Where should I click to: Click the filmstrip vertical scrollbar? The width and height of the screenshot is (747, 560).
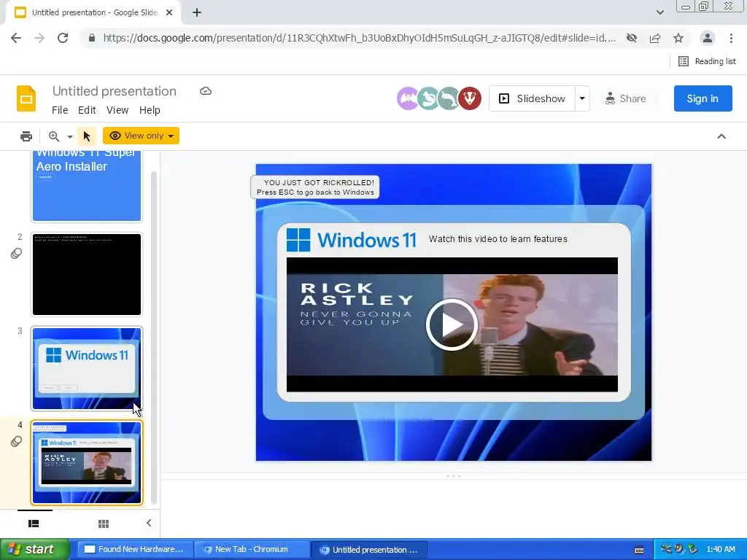(153, 338)
